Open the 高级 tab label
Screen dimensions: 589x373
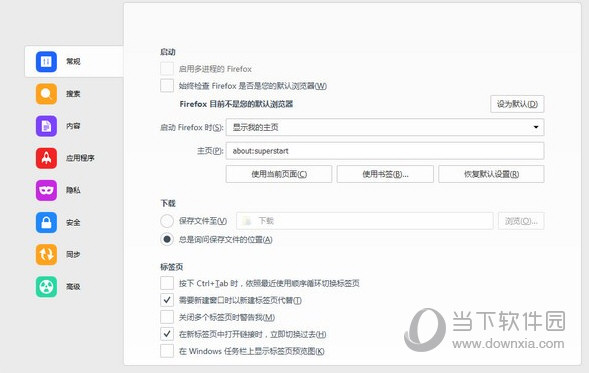[73, 287]
